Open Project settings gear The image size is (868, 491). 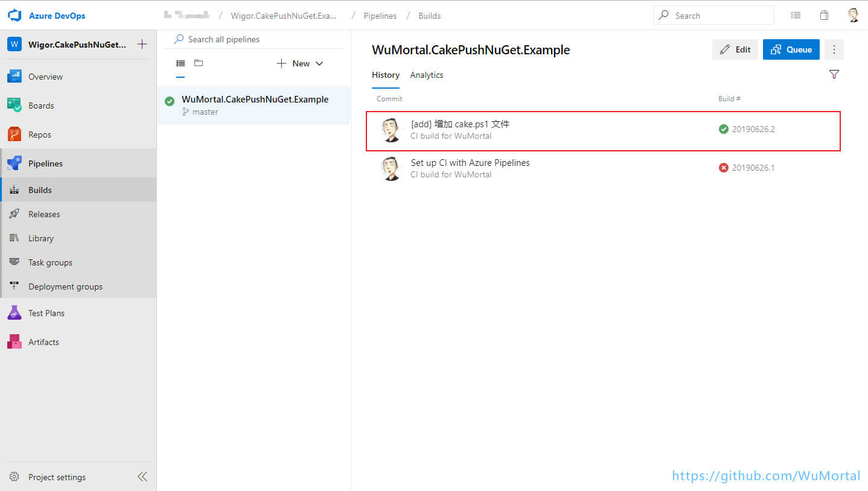click(14, 477)
